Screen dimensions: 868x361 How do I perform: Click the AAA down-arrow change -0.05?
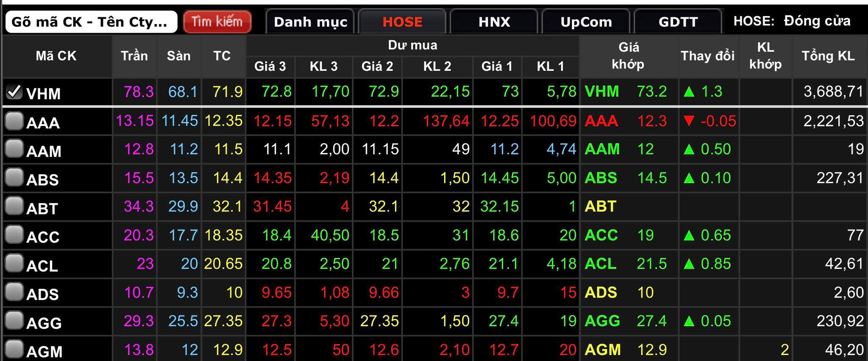point(710,121)
